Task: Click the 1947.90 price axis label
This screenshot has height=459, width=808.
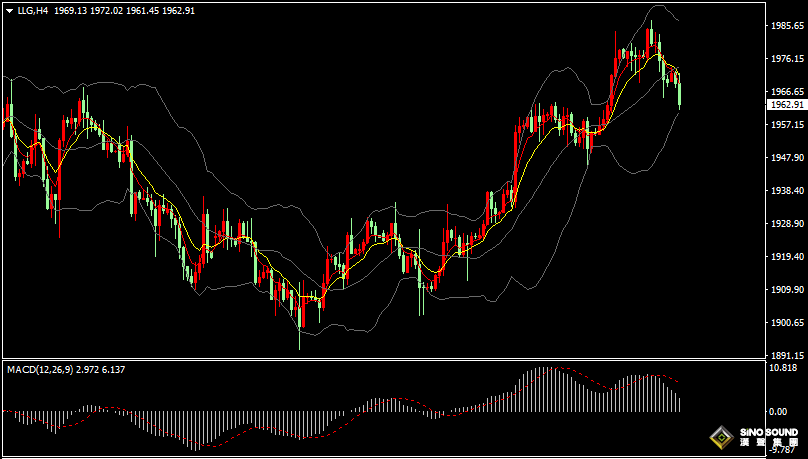Action: click(x=786, y=158)
